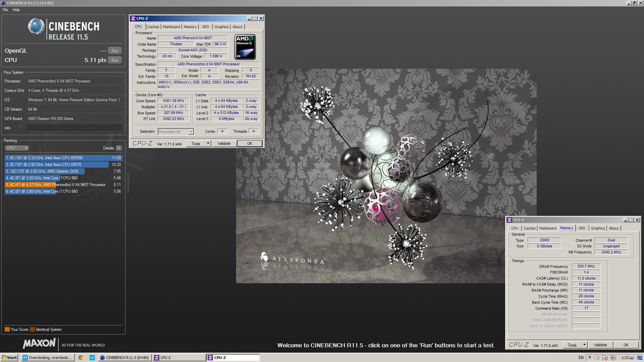This screenshot has width=644, height=362.
Task: Select the Intel Xeon W5590 ranking row
Action: (63, 158)
